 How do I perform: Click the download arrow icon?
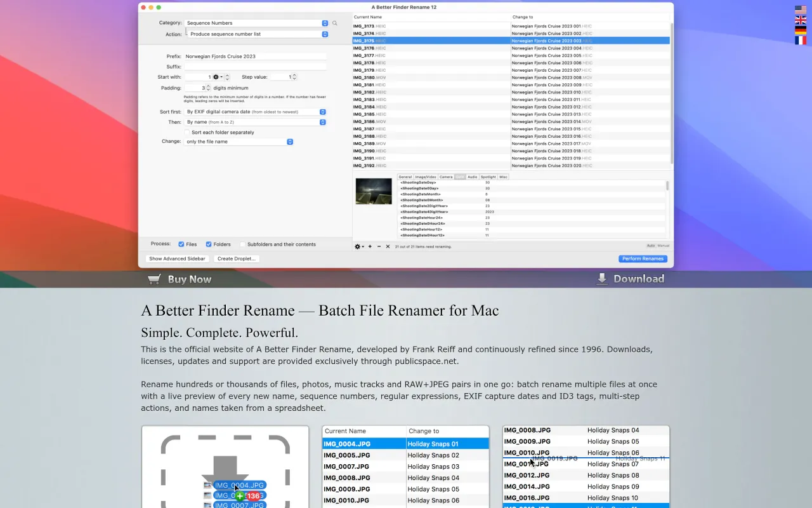602,279
